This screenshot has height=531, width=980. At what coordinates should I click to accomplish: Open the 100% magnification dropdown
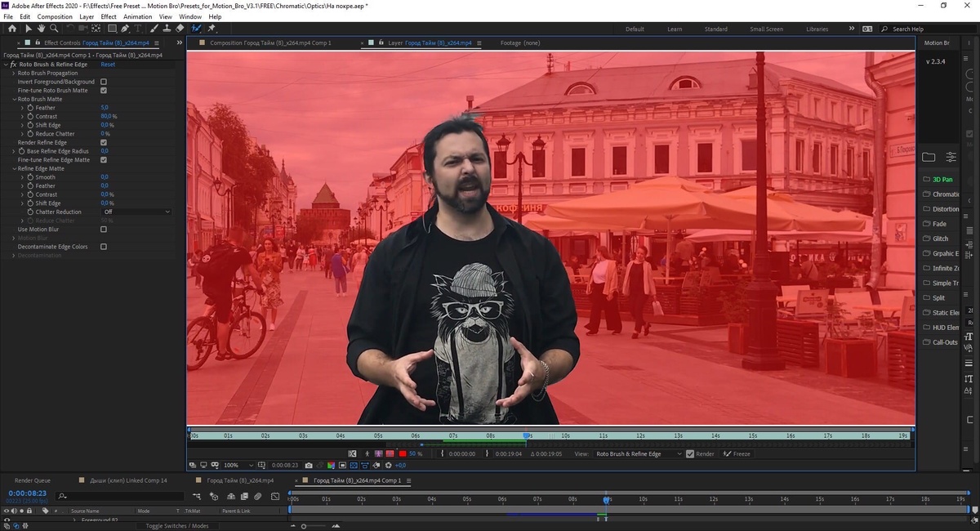[x=239, y=466]
